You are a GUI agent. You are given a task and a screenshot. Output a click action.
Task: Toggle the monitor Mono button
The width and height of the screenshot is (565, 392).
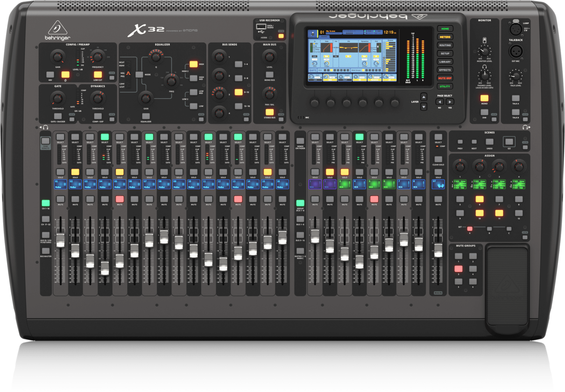point(484,98)
